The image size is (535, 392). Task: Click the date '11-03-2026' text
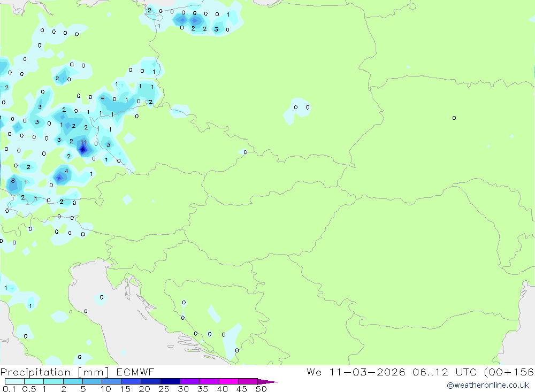point(367,372)
